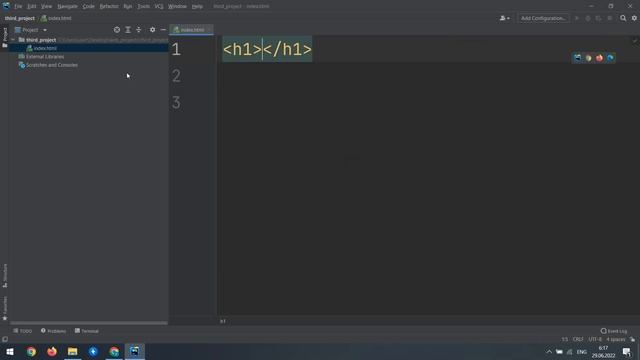Click the Run arrow icon
640x360 pixels.
tap(577, 18)
